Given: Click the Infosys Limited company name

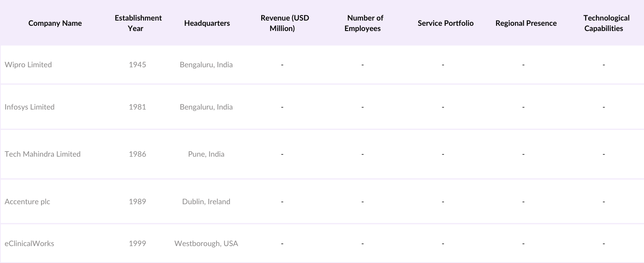Looking at the screenshot, I should pyautogui.click(x=29, y=107).
